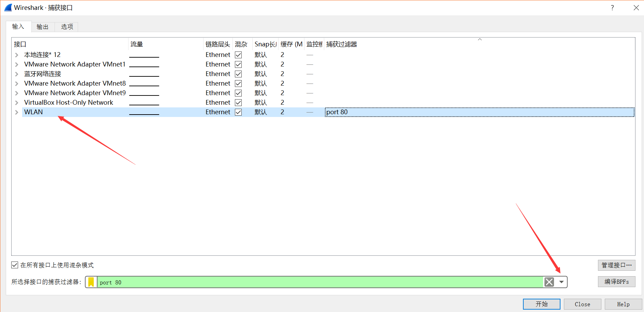Sort by the 捕获过滤器 column header

pyautogui.click(x=479, y=44)
